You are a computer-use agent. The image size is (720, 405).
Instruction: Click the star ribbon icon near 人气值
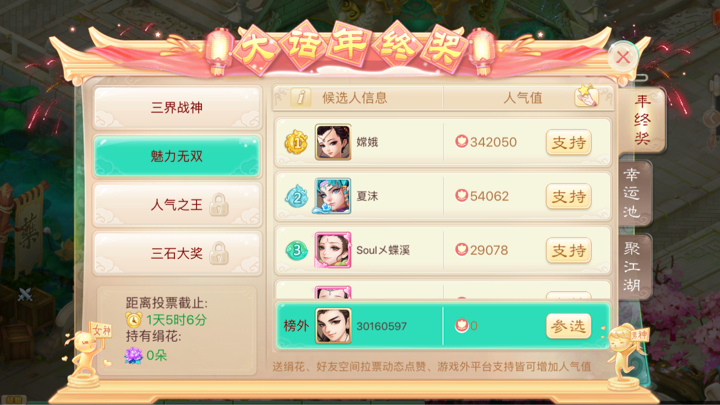pyautogui.click(x=586, y=96)
